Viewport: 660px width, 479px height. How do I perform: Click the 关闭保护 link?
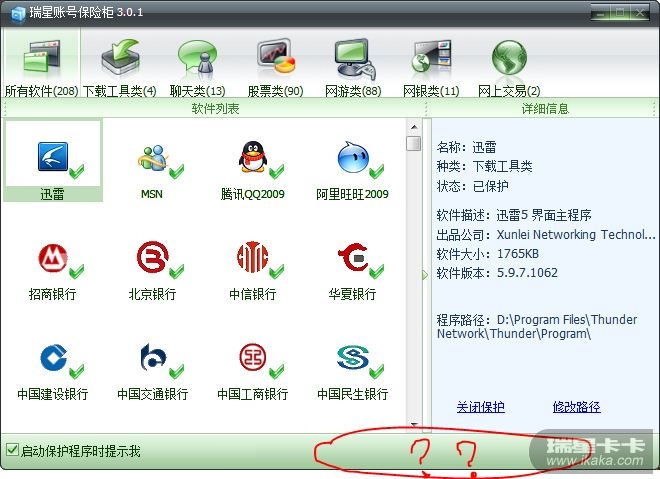click(x=480, y=407)
